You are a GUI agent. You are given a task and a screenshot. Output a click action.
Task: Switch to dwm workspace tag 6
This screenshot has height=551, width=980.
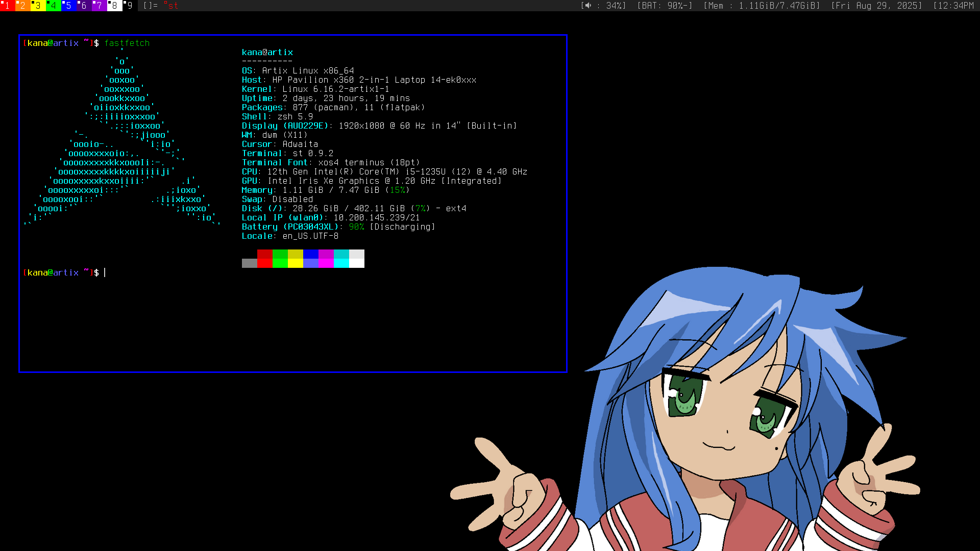coord(84,6)
